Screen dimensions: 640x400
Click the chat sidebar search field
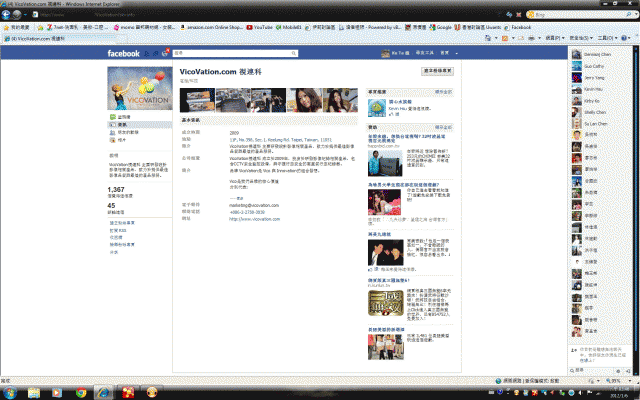pos(593,371)
